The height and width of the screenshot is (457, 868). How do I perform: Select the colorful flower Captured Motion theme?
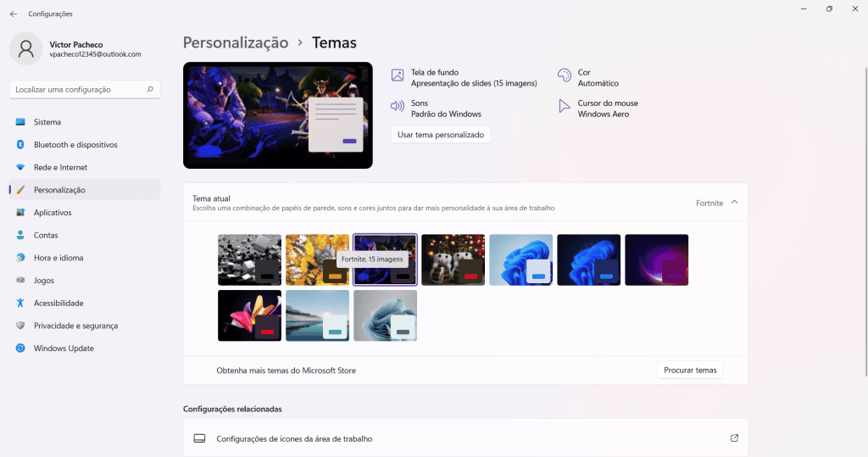click(250, 315)
